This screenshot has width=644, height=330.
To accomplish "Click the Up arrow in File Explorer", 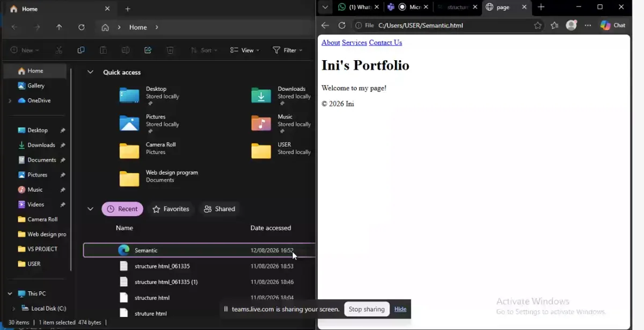I will tap(59, 27).
